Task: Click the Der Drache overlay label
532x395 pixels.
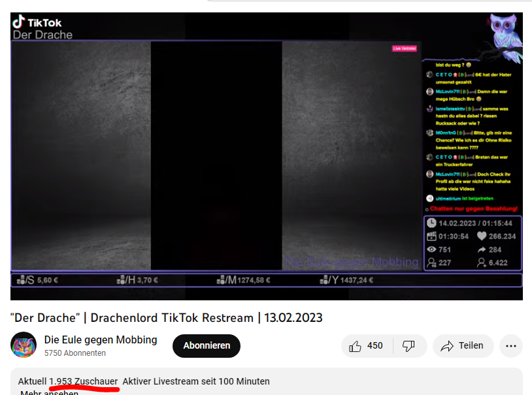Action: tap(42, 35)
